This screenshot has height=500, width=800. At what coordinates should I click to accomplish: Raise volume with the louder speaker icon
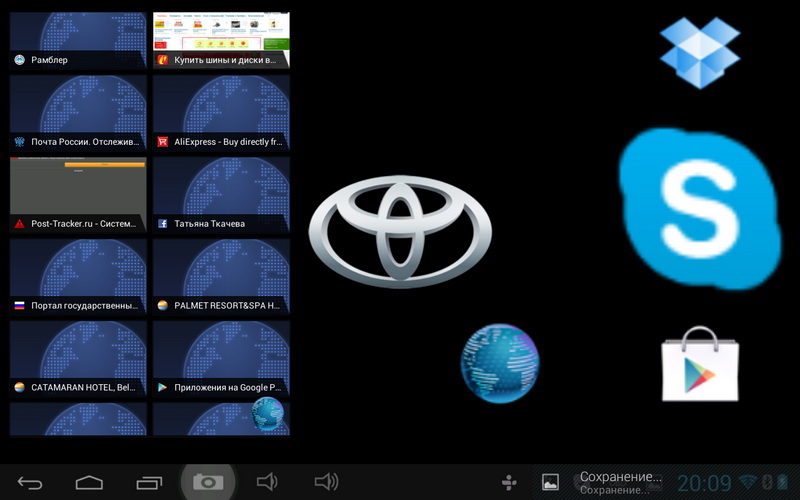[x=326, y=483]
